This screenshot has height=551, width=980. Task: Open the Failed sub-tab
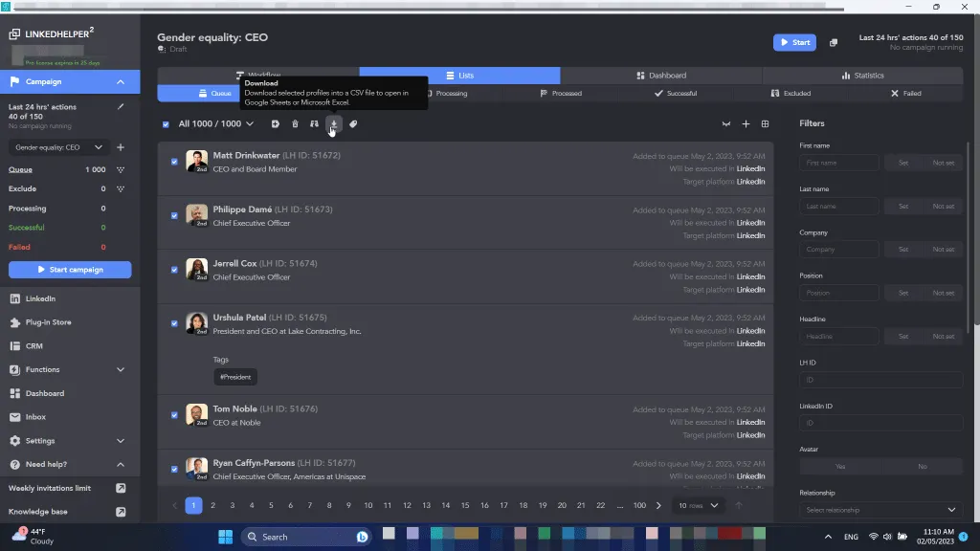point(905,93)
